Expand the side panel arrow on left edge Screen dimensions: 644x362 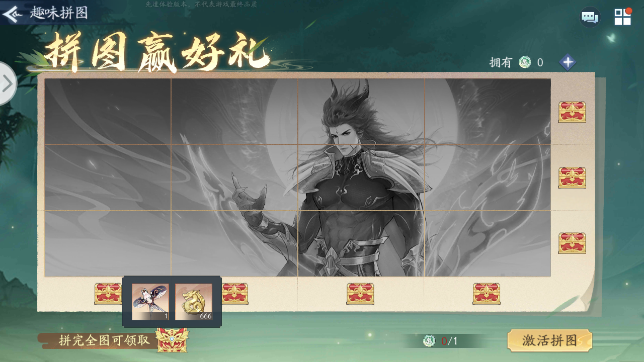[x=7, y=83]
